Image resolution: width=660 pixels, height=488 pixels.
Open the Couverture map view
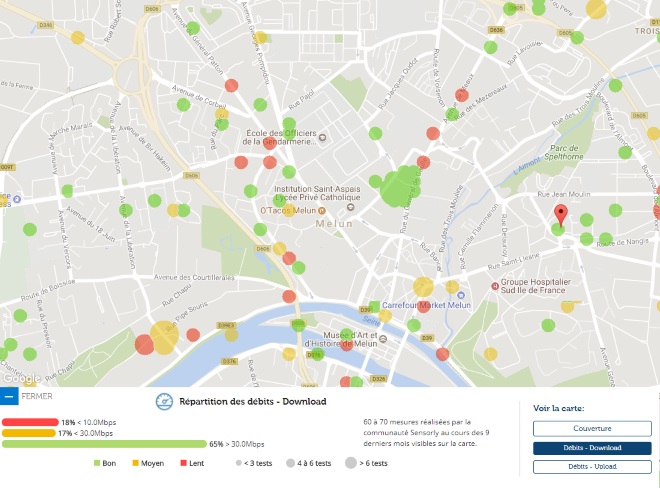(x=592, y=429)
